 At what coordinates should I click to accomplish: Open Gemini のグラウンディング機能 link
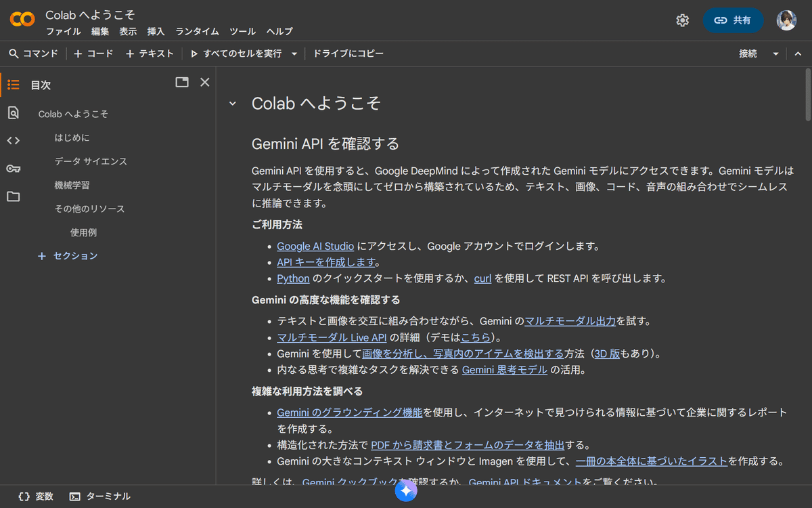click(350, 412)
